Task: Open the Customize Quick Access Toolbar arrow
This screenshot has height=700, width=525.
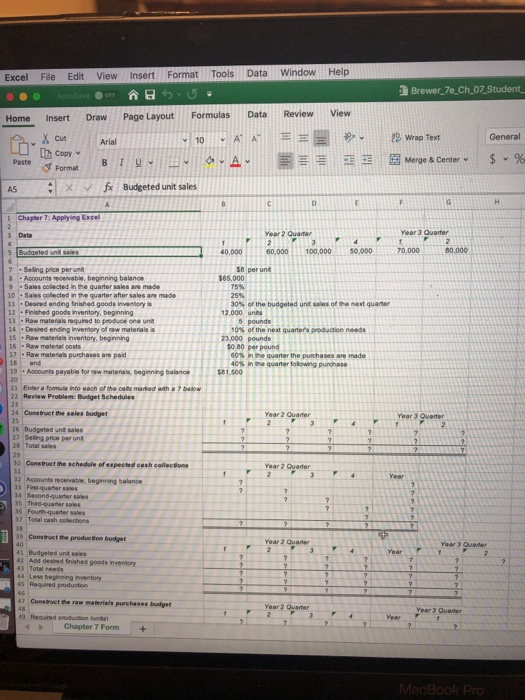Action: coord(208,94)
